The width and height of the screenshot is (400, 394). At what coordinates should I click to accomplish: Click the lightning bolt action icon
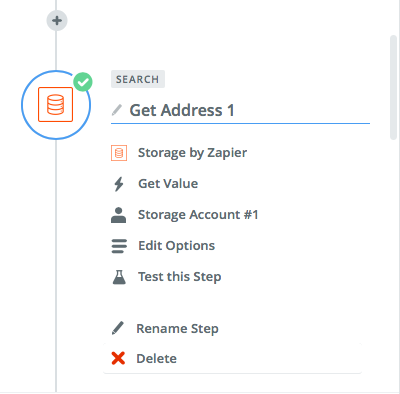119,184
